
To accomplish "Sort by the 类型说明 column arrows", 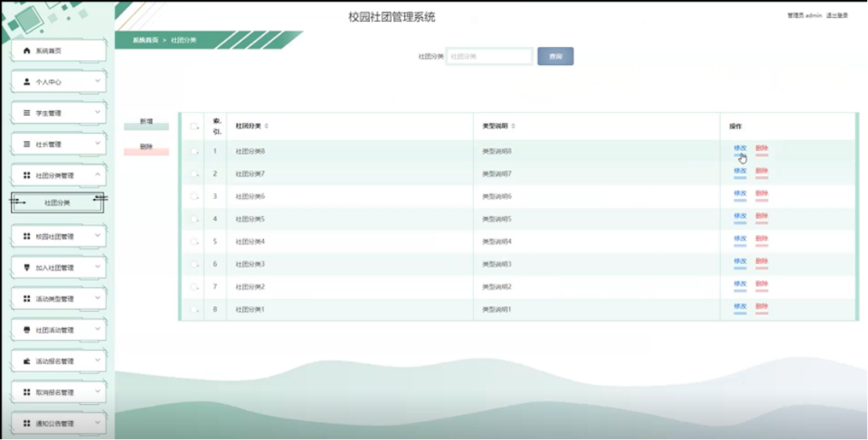I will coord(513,126).
